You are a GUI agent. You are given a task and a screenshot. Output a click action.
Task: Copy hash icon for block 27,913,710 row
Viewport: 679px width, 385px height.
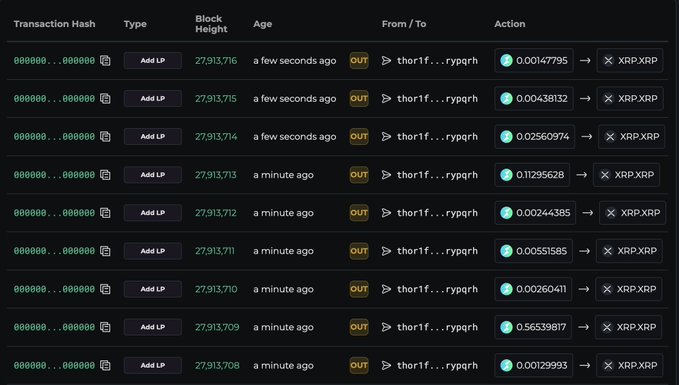[105, 289]
